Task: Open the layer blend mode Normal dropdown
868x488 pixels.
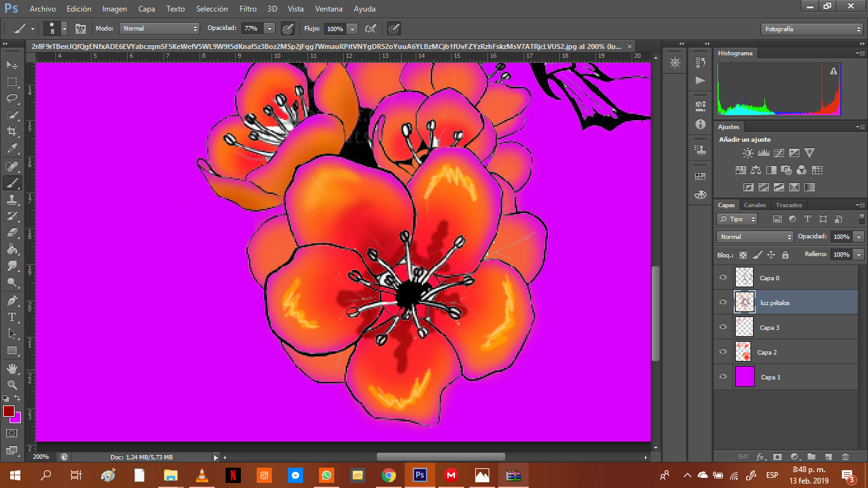Action: pos(755,236)
